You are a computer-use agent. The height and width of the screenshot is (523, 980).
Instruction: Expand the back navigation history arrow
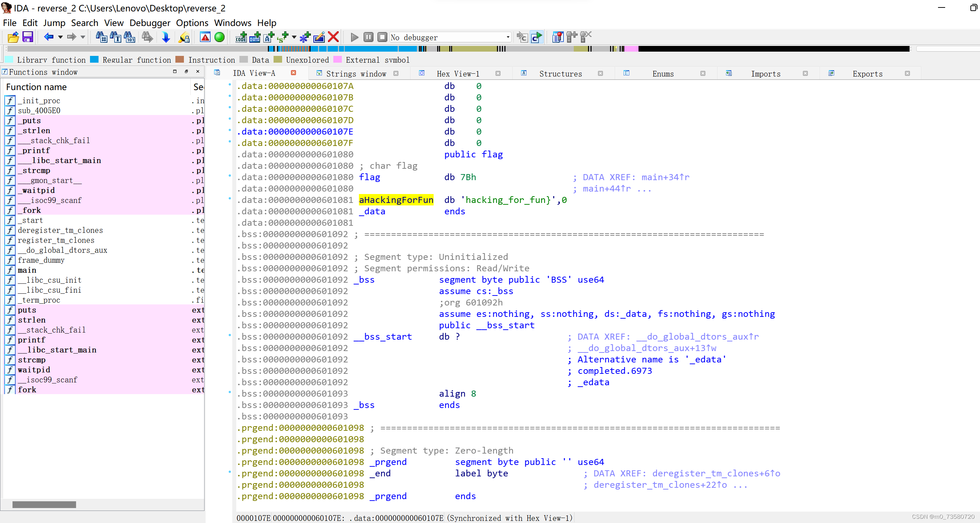(60, 37)
